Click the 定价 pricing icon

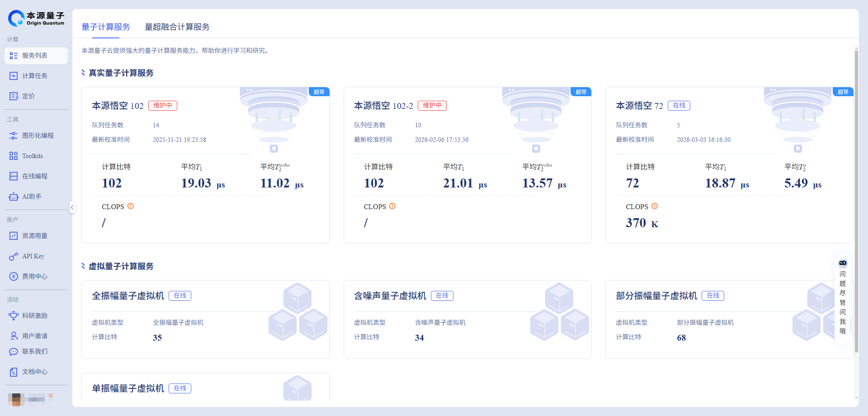click(14, 96)
